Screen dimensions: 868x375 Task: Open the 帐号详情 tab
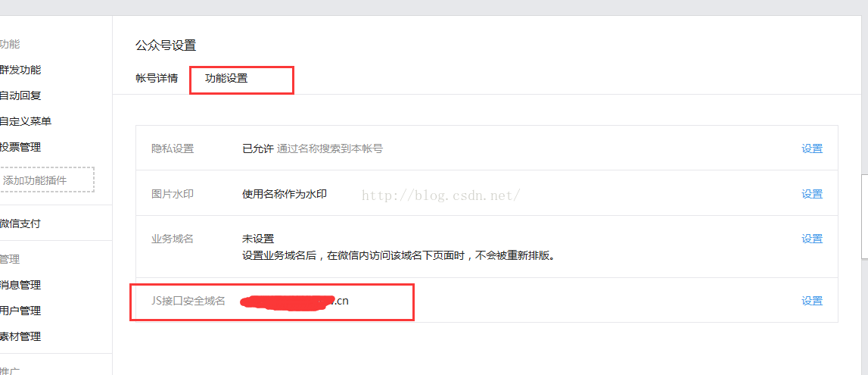pyautogui.click(x=157, y=78)
